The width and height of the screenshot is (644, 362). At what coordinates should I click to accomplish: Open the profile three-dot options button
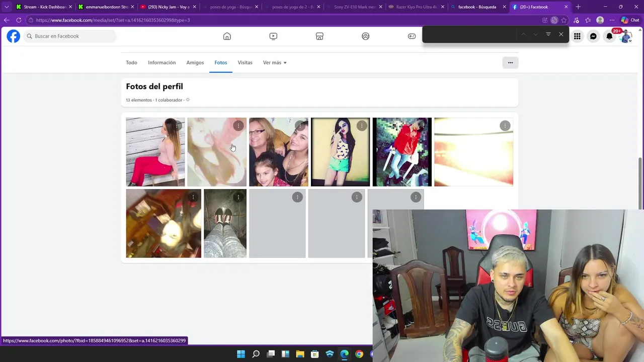[510, 62]
